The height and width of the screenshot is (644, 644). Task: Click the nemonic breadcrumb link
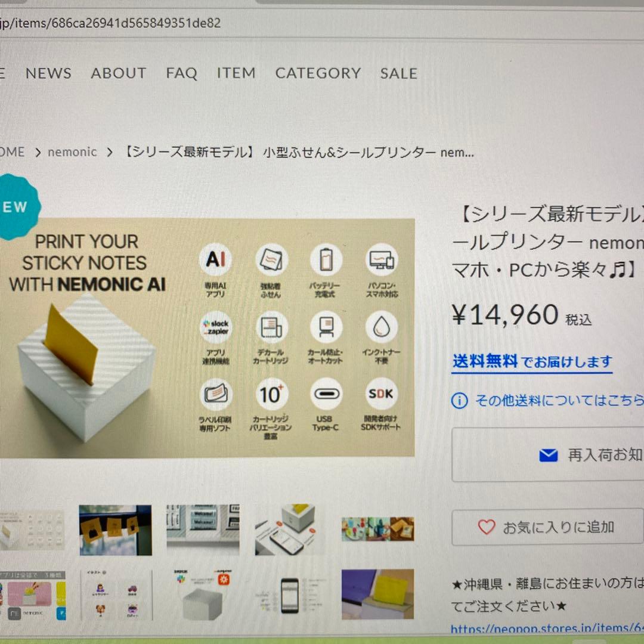click(72, 153)
